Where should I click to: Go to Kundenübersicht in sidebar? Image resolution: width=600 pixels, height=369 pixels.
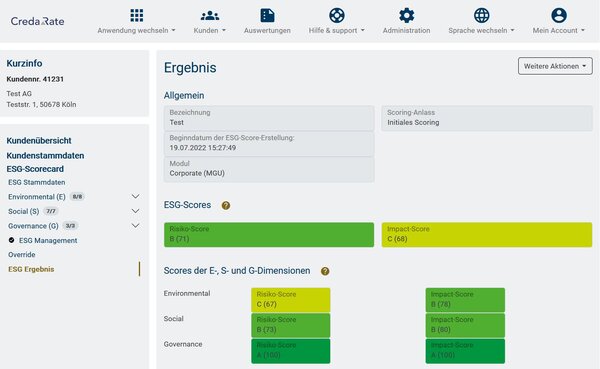39,140
